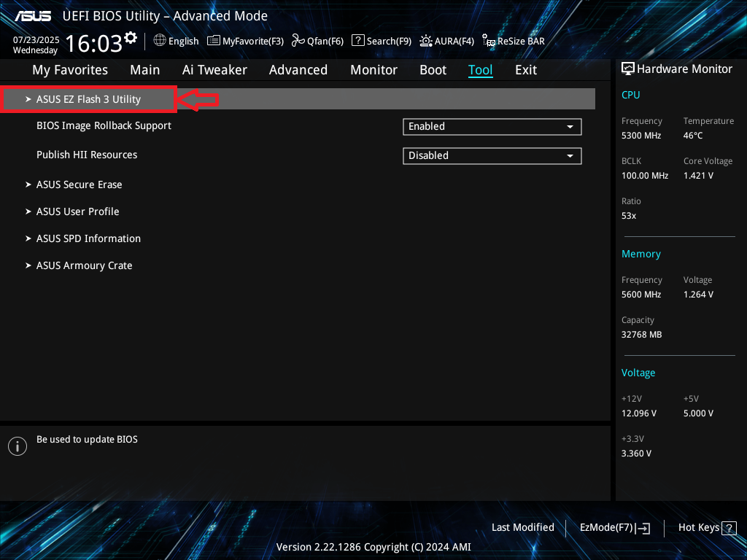Image resolution: width=747 pixels, height=560 pixels.
Task: Click the Memory section heading
Action: tap(640, 254)
